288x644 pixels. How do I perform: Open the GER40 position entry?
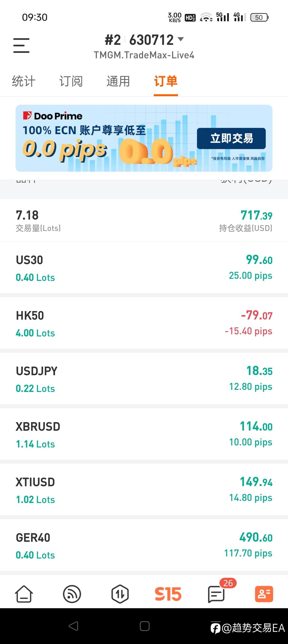click(x=144, y=545)
